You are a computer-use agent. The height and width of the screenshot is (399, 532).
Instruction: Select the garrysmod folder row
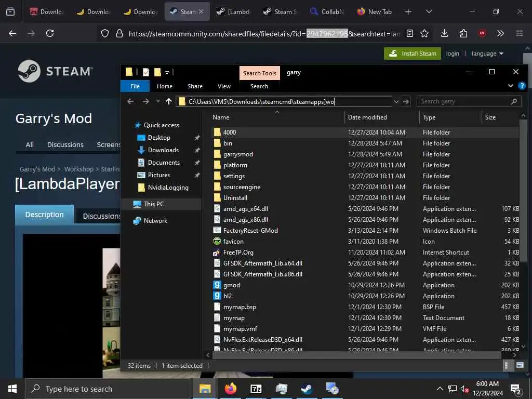click(365, 154)
